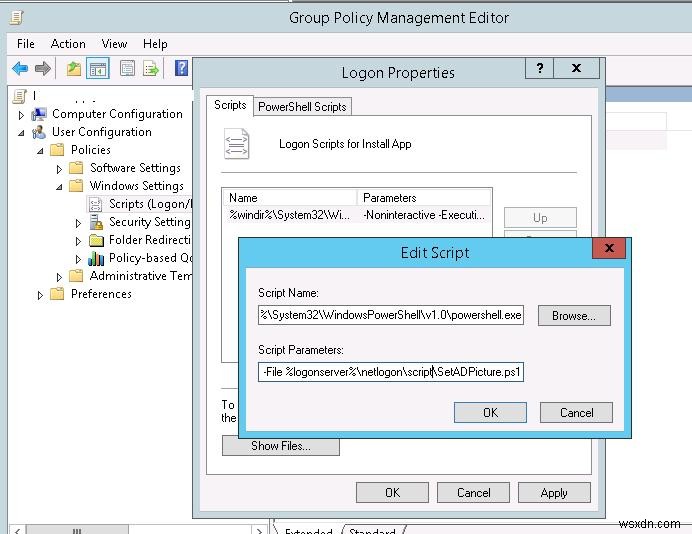This screenshot has width=692, height=534.
Task: Click the policy root scroll icon in the tree
Action: [x=20, y=96]
